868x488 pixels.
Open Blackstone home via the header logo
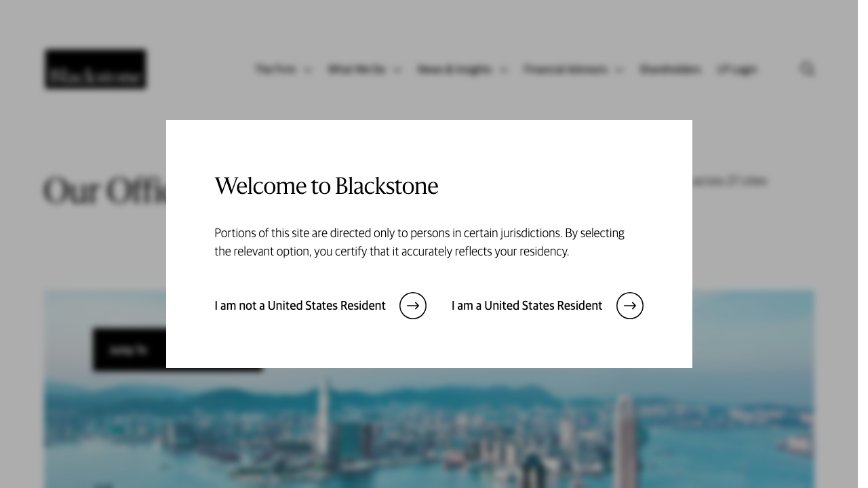tap(95, 68)
